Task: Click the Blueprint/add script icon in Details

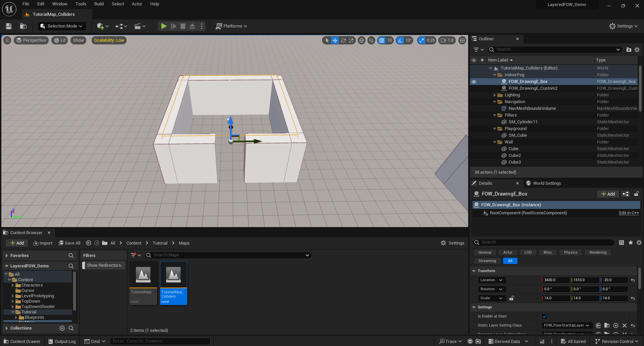Action: [626, 194]
